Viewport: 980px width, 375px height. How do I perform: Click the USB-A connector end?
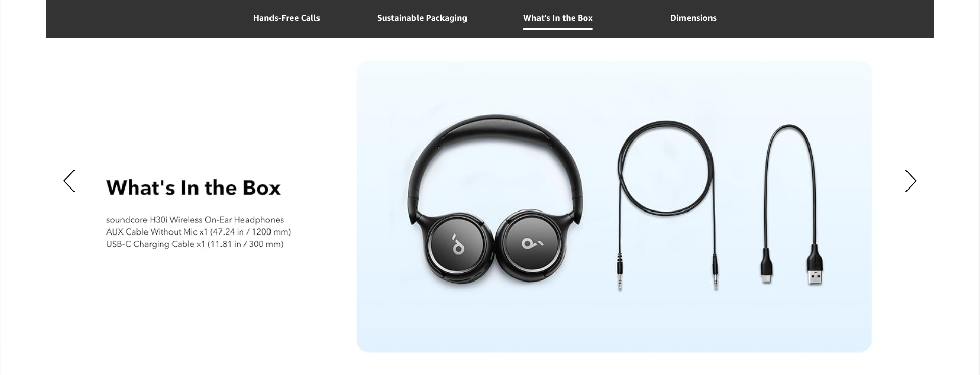815,265
